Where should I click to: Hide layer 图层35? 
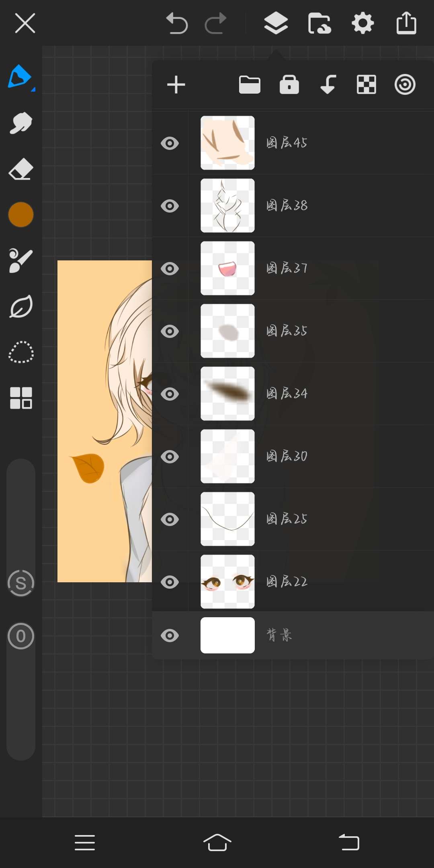tap(170, 331)
